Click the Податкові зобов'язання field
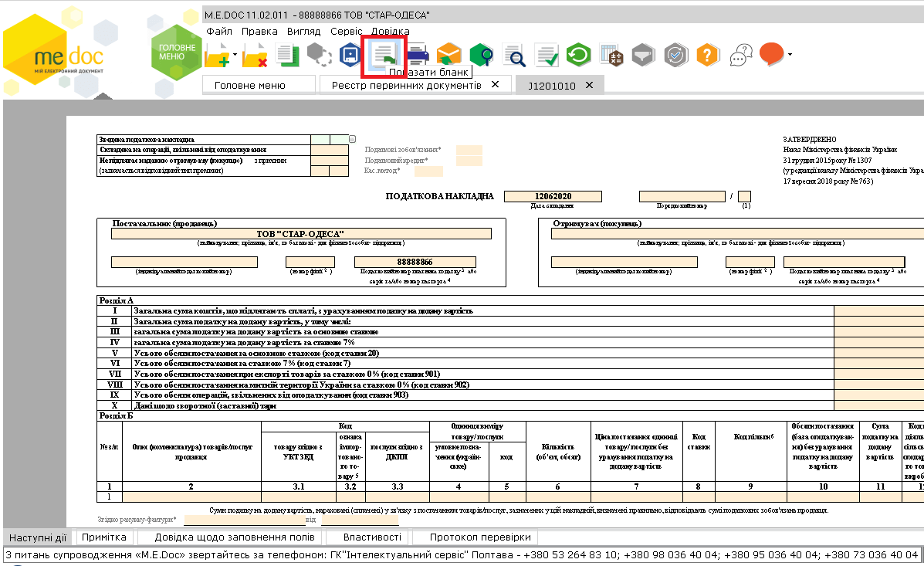 coord(469,150)
